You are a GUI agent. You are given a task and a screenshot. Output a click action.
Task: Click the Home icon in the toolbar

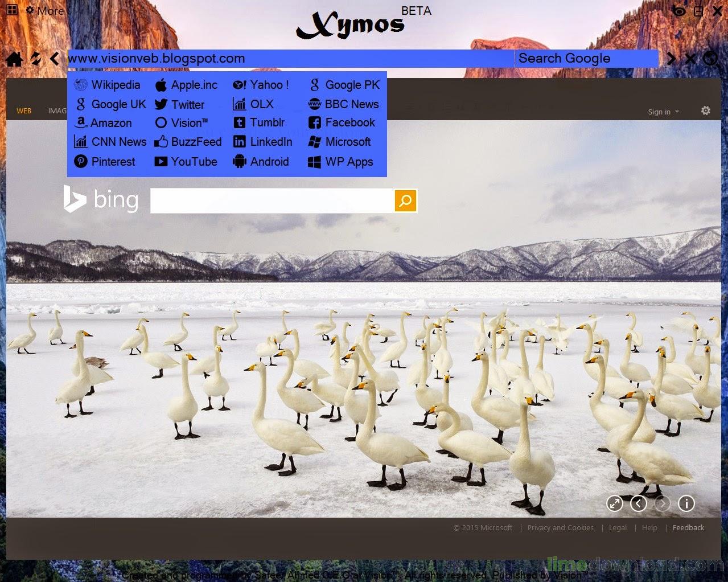[x=14, y=59]
